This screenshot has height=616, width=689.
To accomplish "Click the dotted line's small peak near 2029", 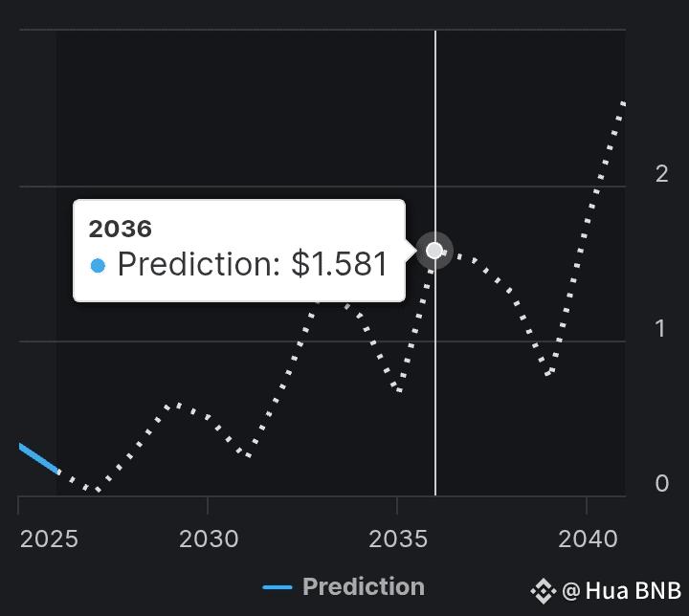I will coord(178,405).
